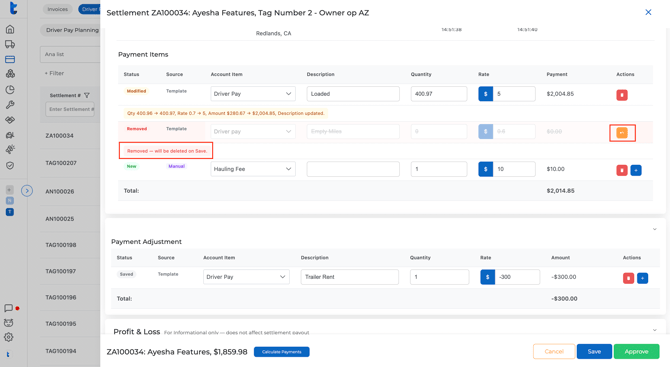Select settlement TAG100207 in the list
670x367 pixels.
tap(61, 163)
